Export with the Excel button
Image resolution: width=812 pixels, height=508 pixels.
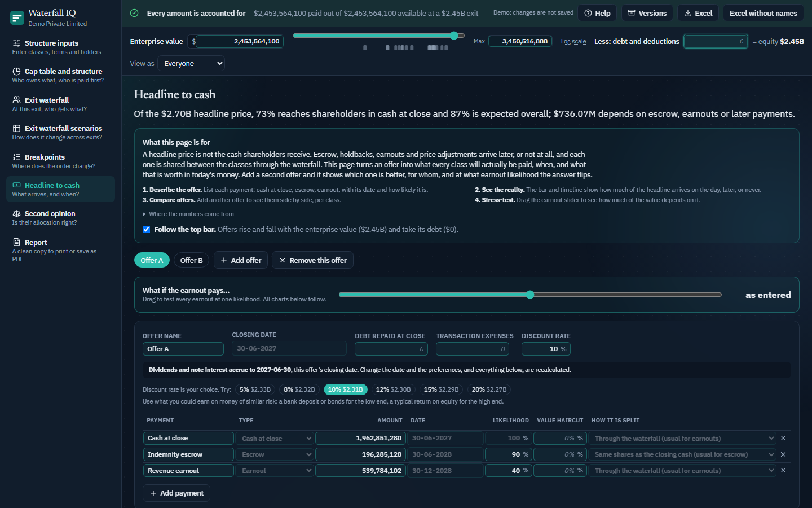pos(698,13)
